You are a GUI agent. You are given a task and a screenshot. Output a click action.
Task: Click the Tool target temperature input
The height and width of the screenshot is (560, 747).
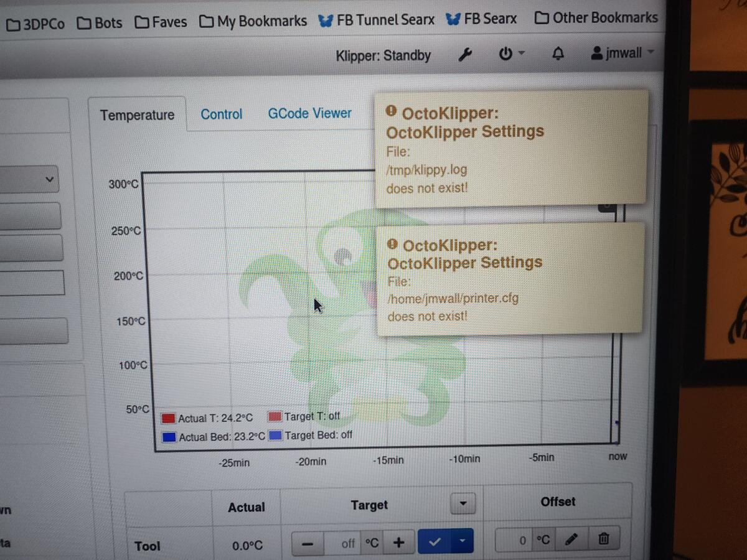342,544
